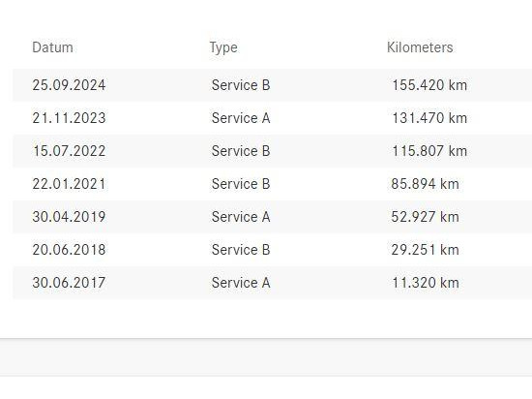Screen dimensions: 532x399
Task: Click Service B in the 2024 row
Action: (241, 85)
